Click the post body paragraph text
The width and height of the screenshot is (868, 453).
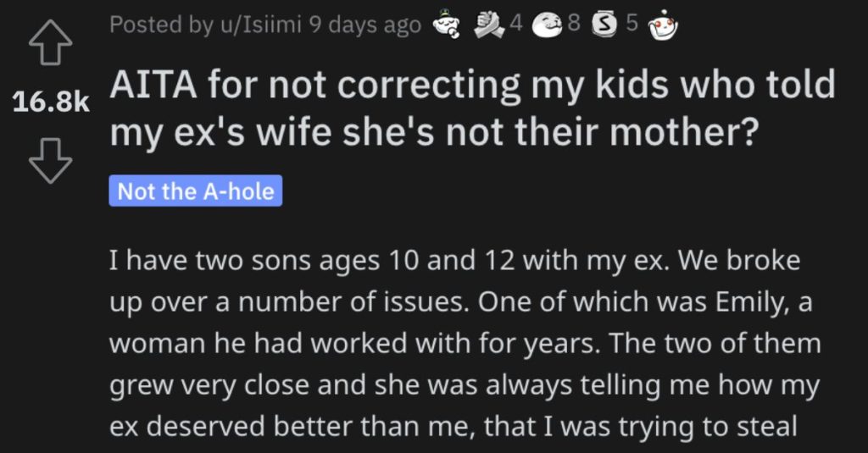[x=465, y=343]
